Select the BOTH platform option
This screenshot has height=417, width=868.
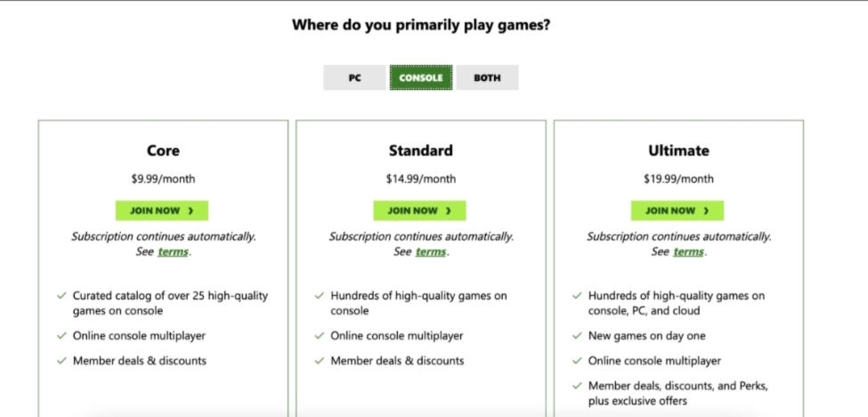point(487,78)
